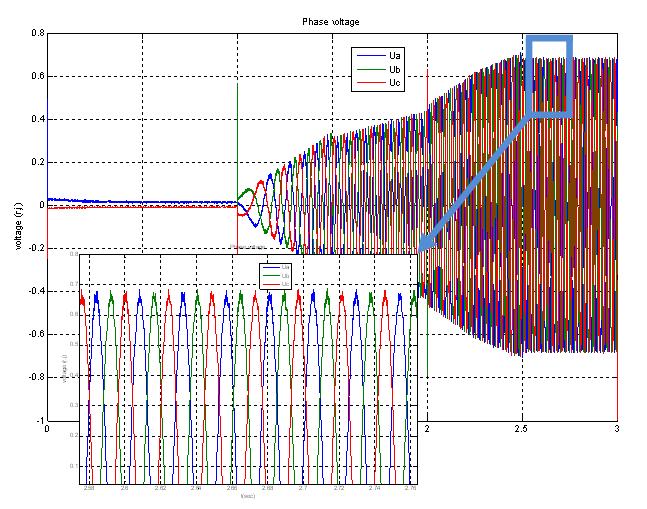The width and height of the screenshot is (647, 509).
Task: Click the green Ub line sample in main legend
Action: (371, 69)
